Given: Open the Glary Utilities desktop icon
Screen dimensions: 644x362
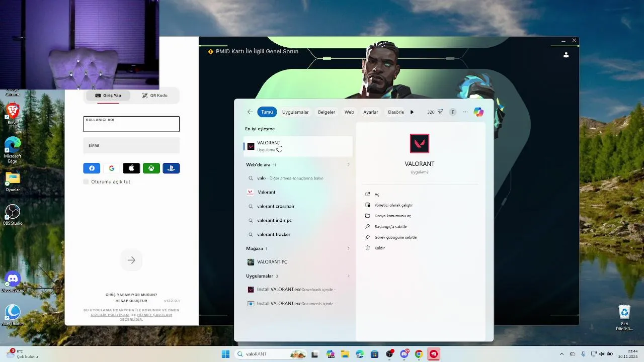Looking at the screenshot, I should coord(13,316).
